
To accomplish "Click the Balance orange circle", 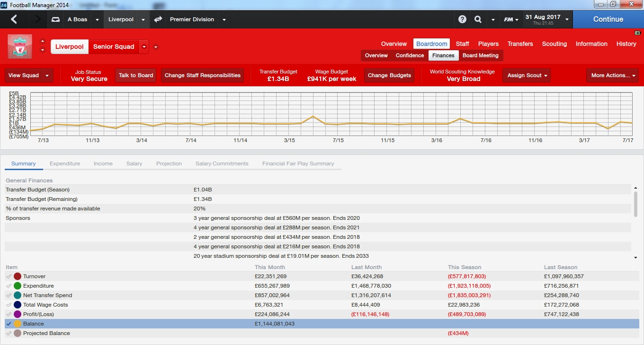I will (x=18, y=324).
